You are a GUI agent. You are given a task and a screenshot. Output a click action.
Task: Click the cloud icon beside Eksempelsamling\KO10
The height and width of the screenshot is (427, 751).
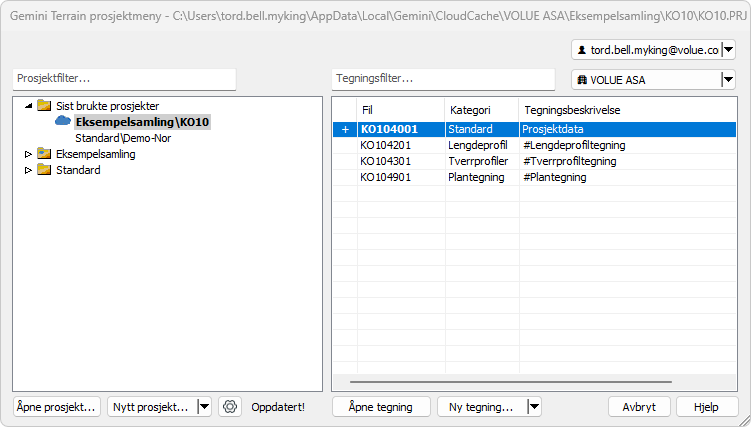63,122
